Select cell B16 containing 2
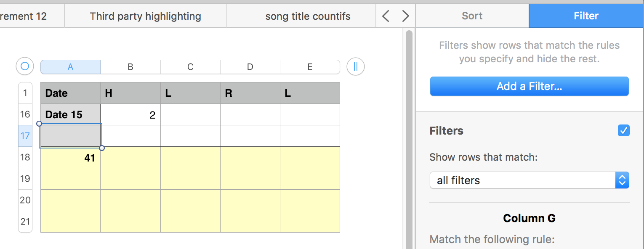This screenshot has width=644, height=249. tap(130, 115)
